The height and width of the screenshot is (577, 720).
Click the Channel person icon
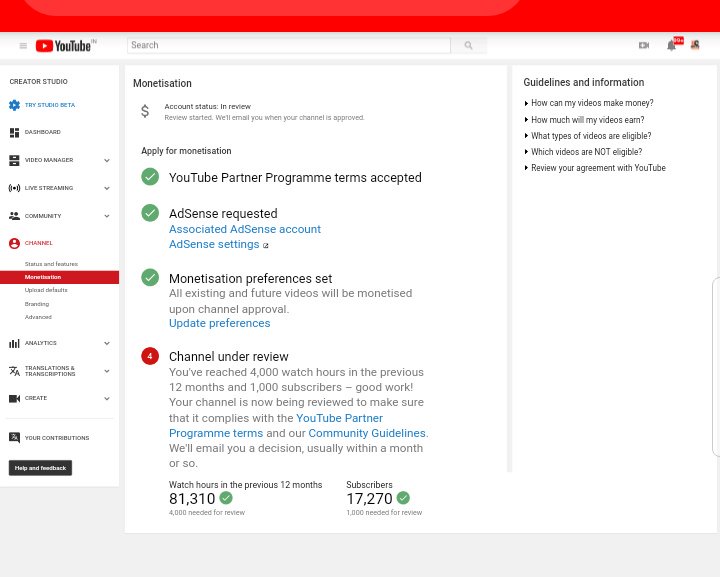pyautogui.click(x=14, y=243)
